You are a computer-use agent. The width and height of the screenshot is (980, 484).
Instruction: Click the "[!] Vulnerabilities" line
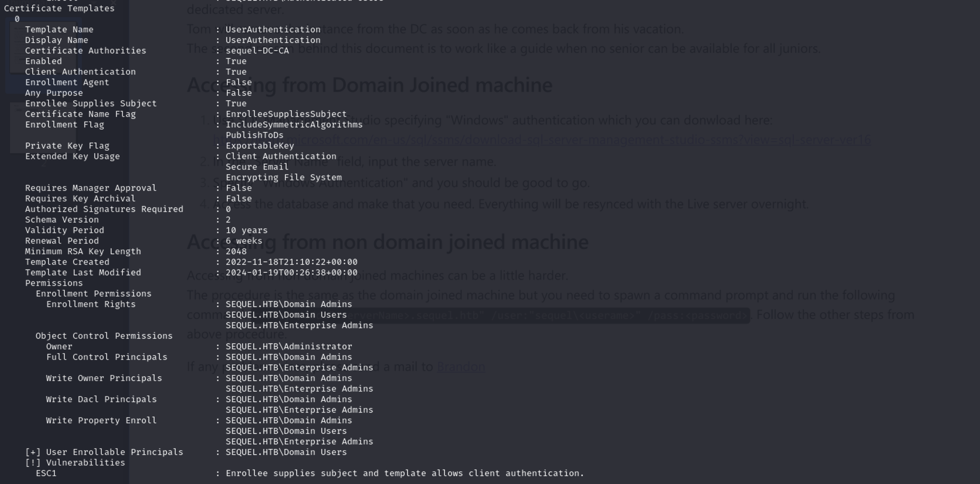tap(75, 462)
